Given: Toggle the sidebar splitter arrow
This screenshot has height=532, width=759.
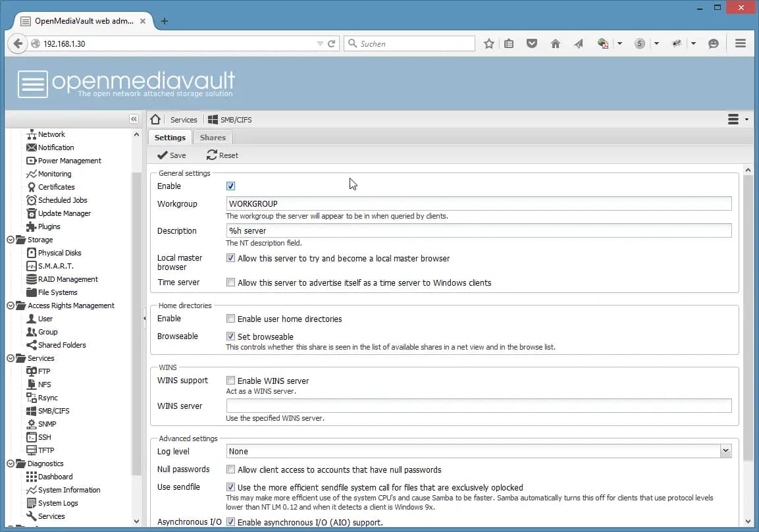Looking at the screenshot, I should click(x=144, y=319).
